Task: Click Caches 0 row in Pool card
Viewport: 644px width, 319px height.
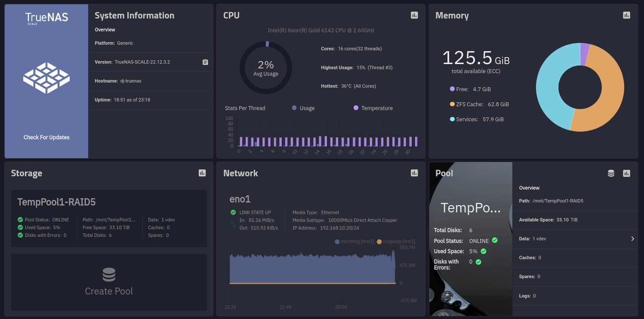Action: 575,258
